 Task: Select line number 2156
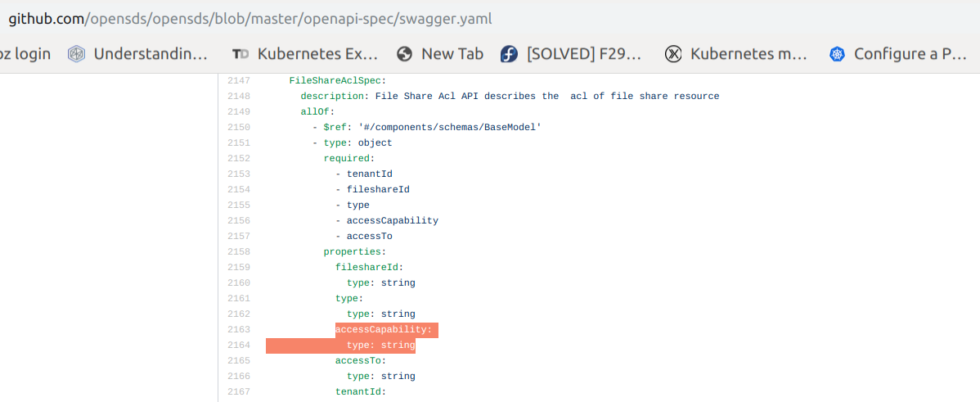(x=239, y=221)
